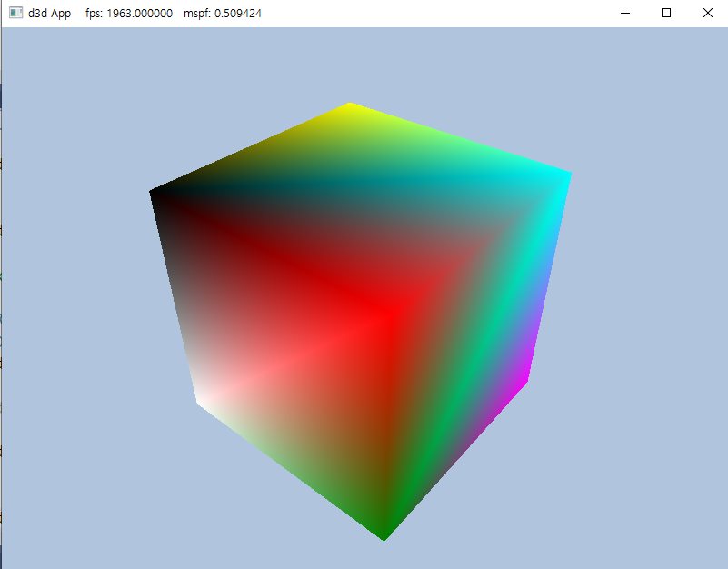The image size is (728, 569).
Task: Click the 'mspf: 0.509424' text
Action: [x=223, y=14]
